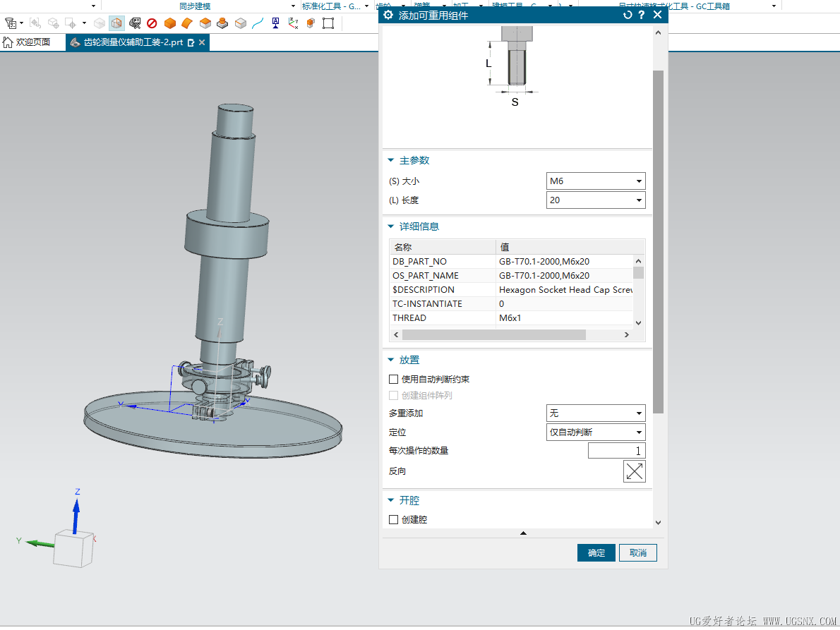The height and width of the screenshot is (630, 840).
Task: Open the (L) 长度 dropdown
Action: click(x=596, y=200)
